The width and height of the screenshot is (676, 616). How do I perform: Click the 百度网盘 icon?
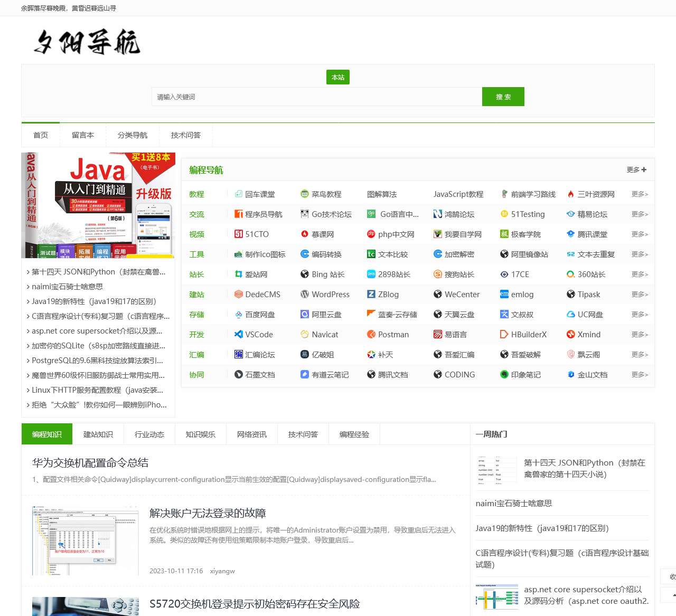point(239,315)
